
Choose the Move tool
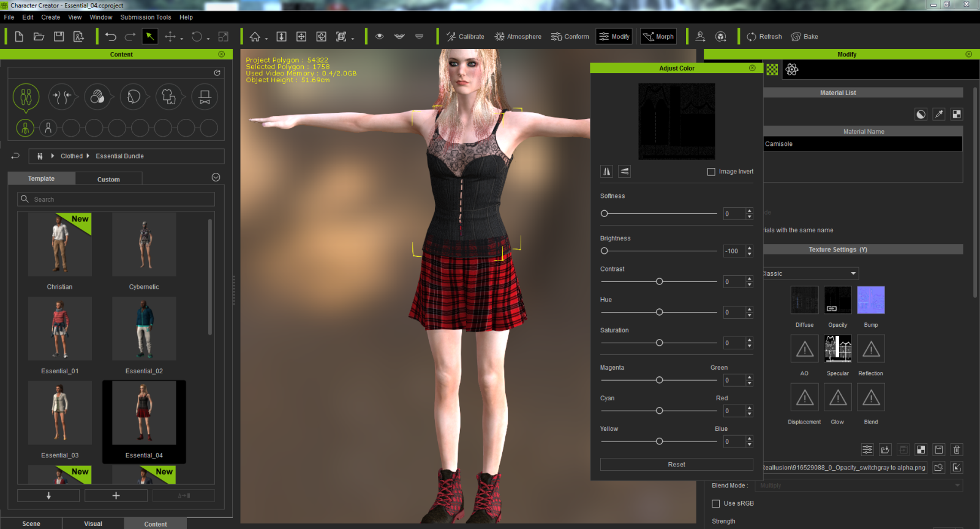[x=170, y=37]
